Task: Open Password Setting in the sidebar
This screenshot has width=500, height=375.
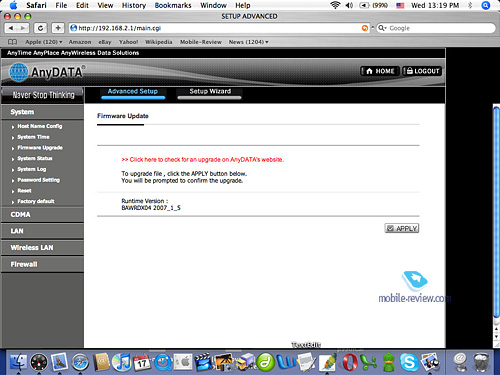Action: (x=39, y=180)
